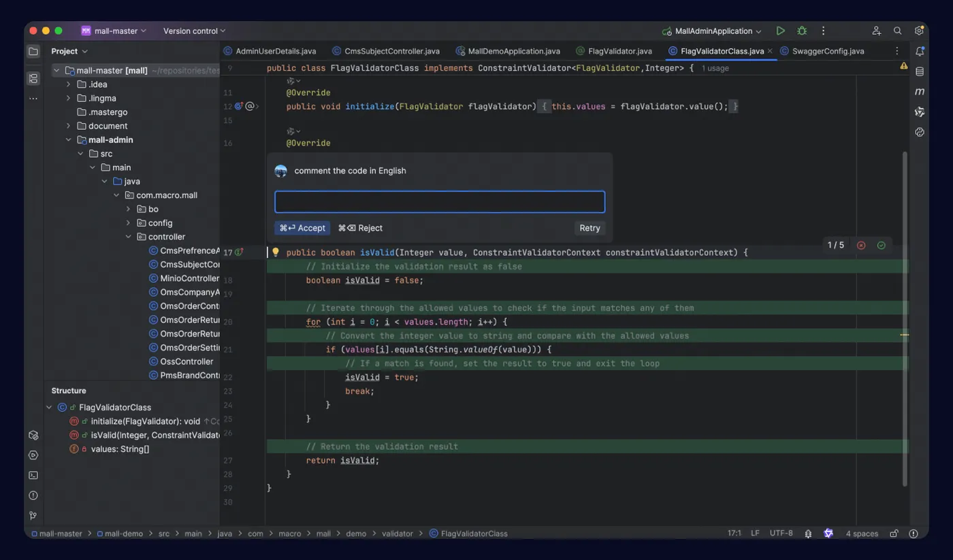
Task: Open the Structure tool window icon
Action: [x=33, y=78]
